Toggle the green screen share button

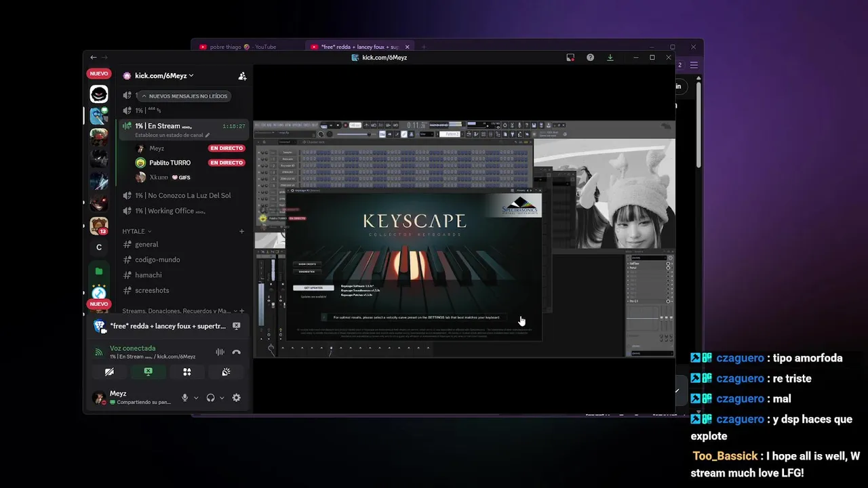(x=148, y=372)
